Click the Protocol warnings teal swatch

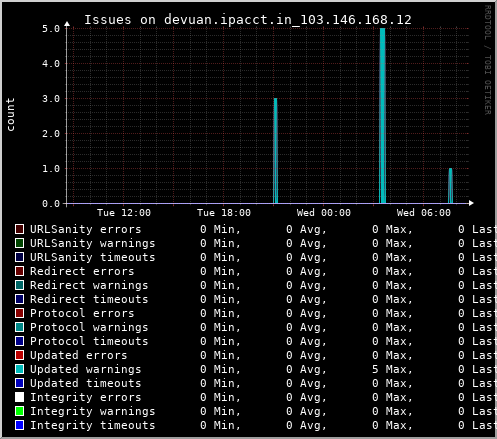tap(19, 327)
